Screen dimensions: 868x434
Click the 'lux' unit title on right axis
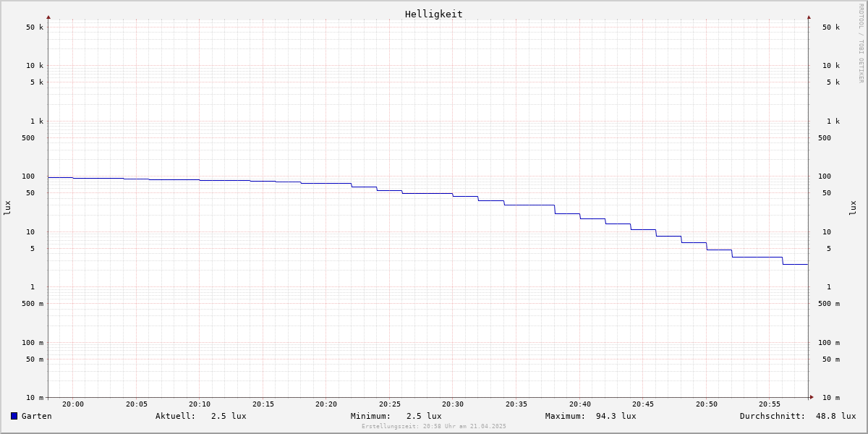tap(853, 208)
